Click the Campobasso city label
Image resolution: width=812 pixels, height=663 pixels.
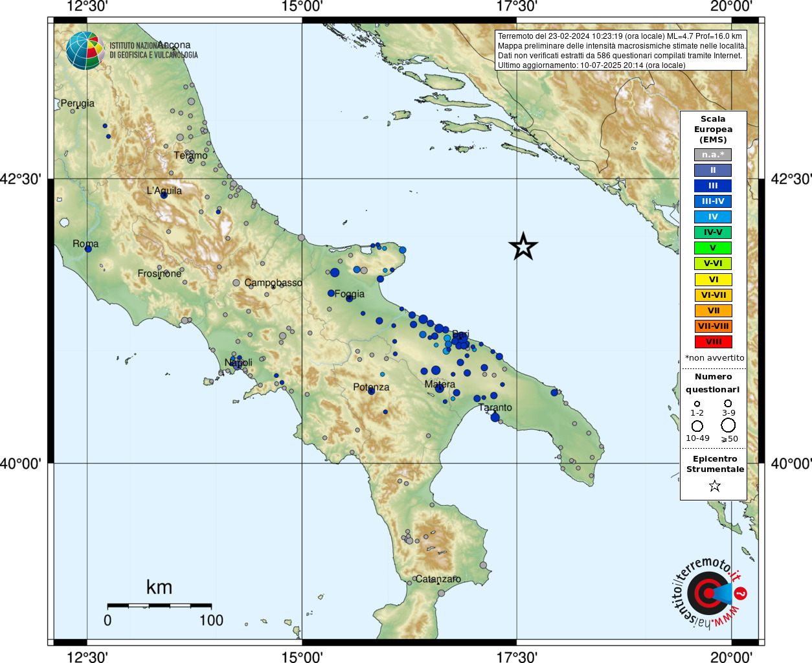[x=273, y=283]
